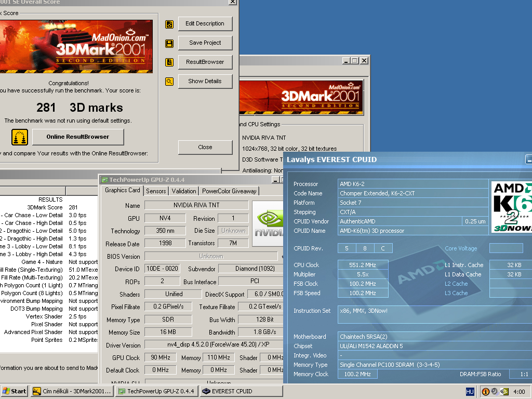Click the Memory Size field 16 MB
Screen dimensions: 532x399
[168, 332]
